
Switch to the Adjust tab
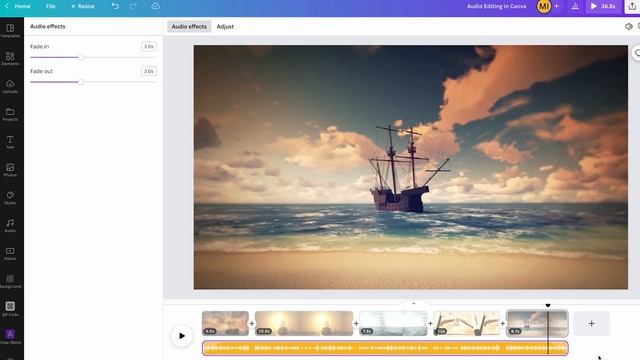pos(225,27)
